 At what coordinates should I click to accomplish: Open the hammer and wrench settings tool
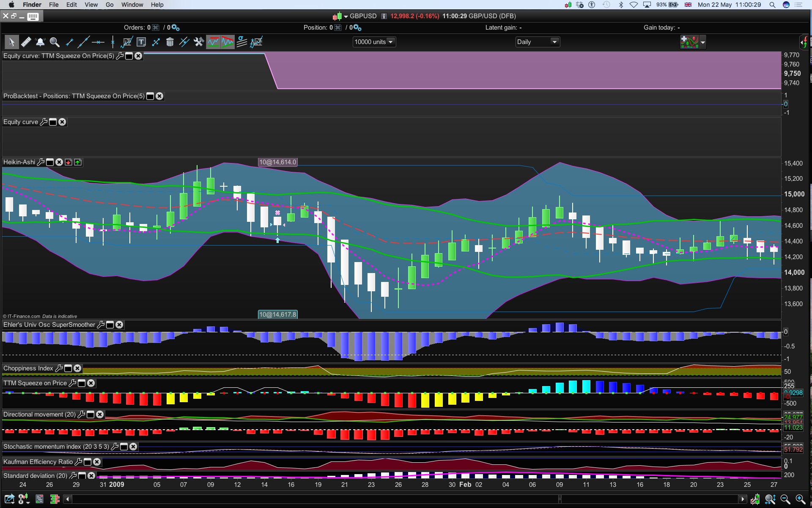click(x=198, y=42)
